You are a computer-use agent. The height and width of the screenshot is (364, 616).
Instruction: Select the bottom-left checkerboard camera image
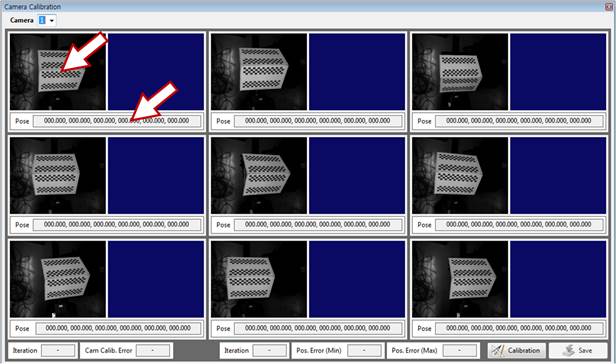[x=58, y=279]
